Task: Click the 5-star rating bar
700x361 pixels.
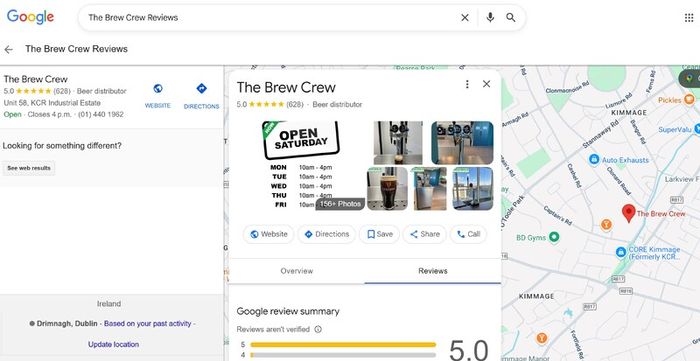Action: (x=343, y=344)
